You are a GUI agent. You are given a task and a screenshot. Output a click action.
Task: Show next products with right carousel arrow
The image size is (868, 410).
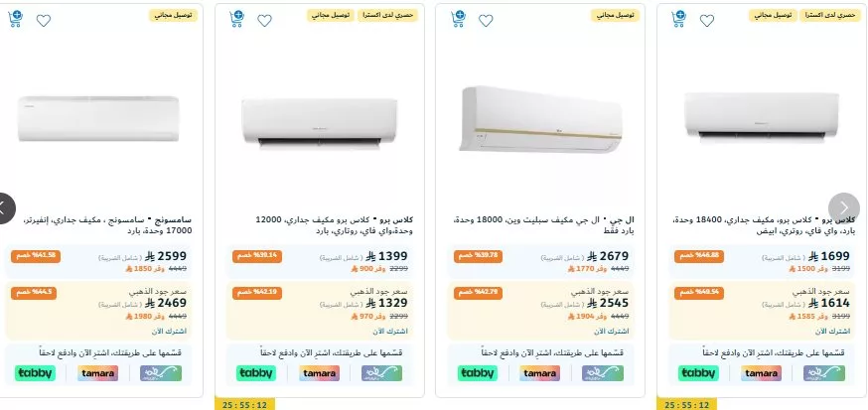(843, 207)
